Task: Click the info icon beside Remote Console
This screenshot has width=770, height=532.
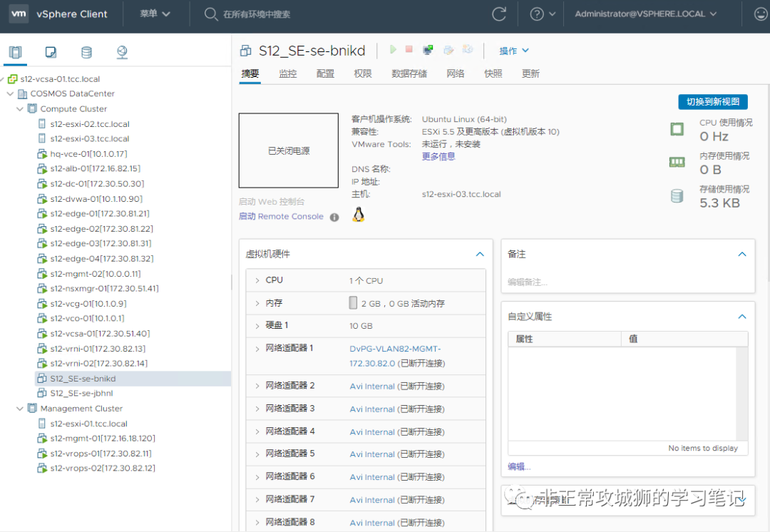Action: tap(334, 217)
